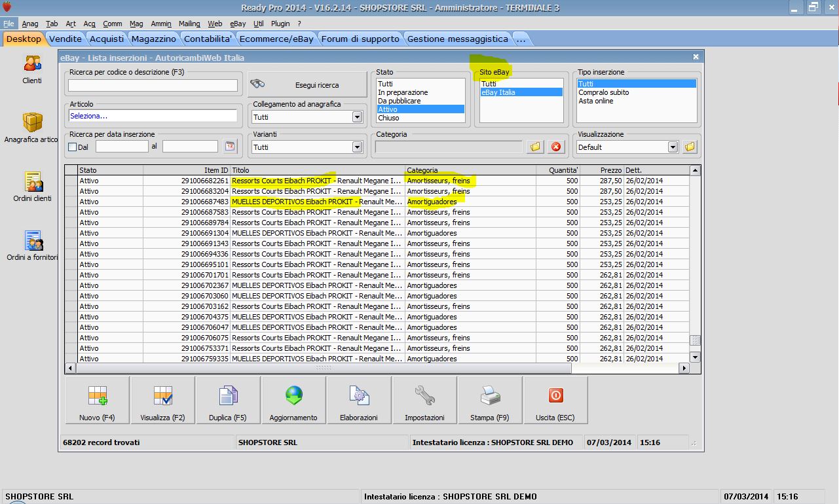Choose 'Compralo subito' in Tipo inserzione

603,93
